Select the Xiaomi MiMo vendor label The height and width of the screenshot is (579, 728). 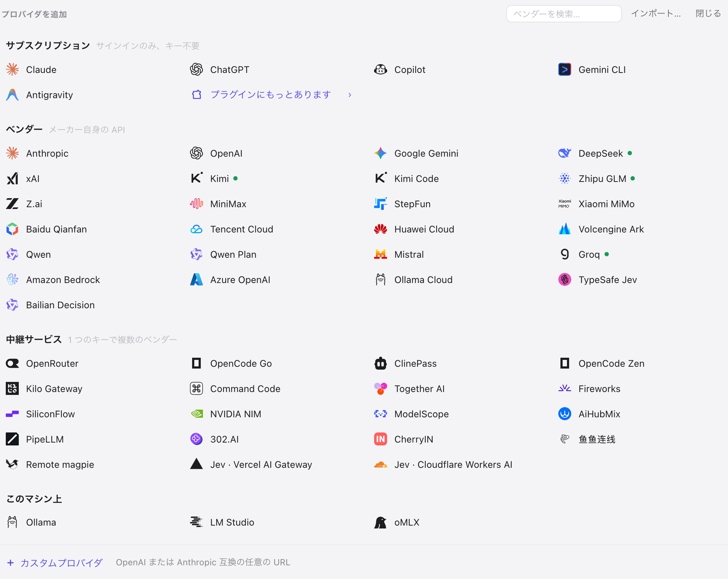coord(607,204)
